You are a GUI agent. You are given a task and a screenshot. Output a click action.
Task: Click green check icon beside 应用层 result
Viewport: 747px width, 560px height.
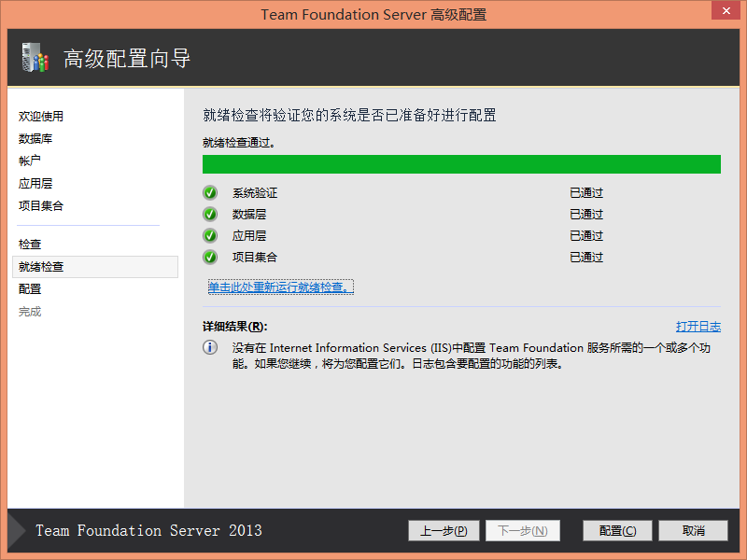click(x=210, y=236)
